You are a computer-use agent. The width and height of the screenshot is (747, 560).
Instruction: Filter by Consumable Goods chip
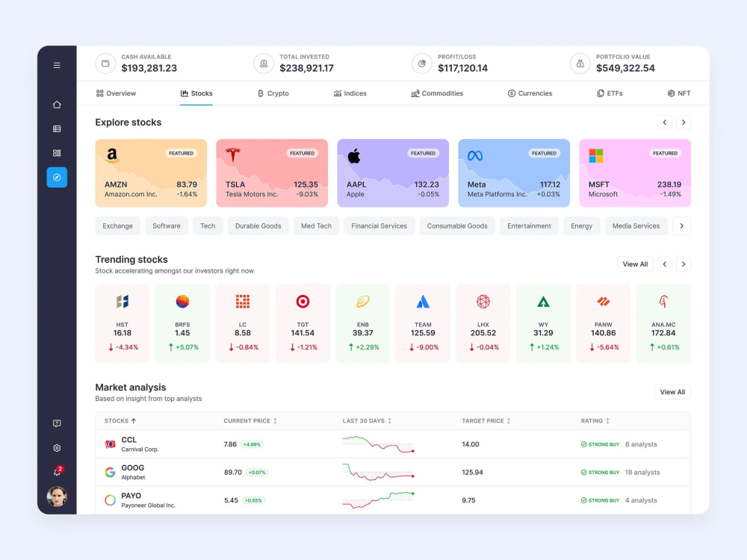click(457, 225)
